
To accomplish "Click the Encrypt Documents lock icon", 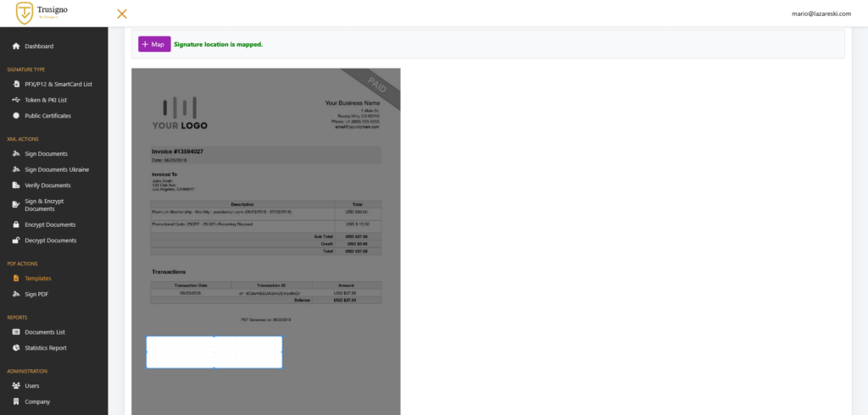I will 16,224.
